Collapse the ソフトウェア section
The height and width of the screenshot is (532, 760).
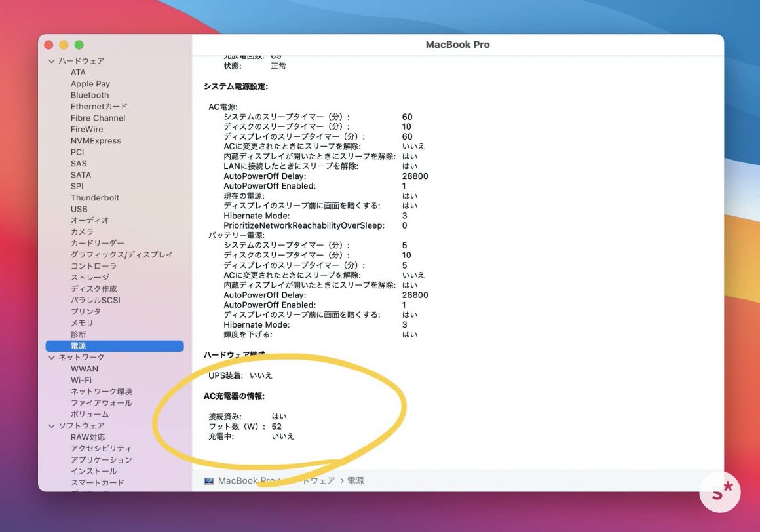point(52,426)
